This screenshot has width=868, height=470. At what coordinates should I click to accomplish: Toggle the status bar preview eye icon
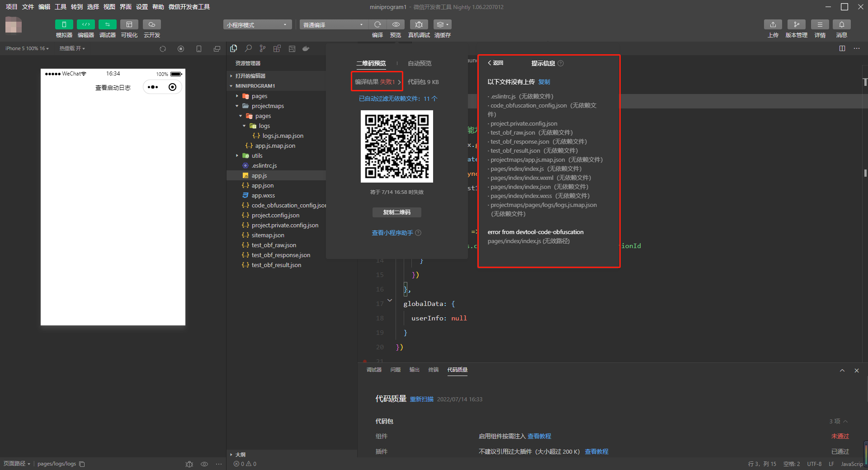204,464
